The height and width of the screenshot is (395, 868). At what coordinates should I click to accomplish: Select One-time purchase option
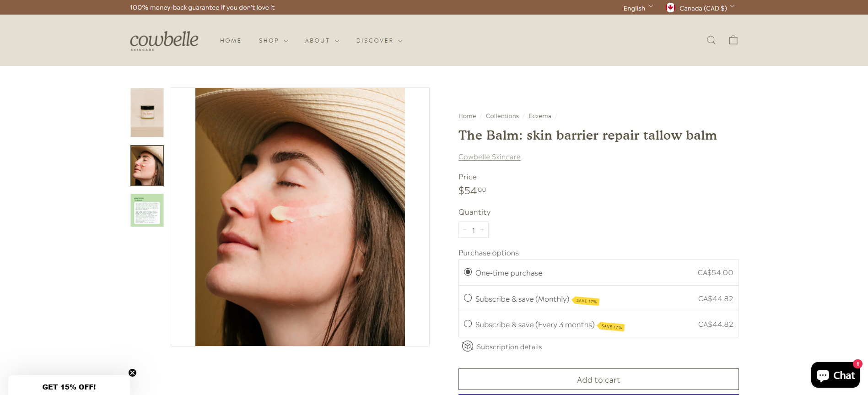468,272
